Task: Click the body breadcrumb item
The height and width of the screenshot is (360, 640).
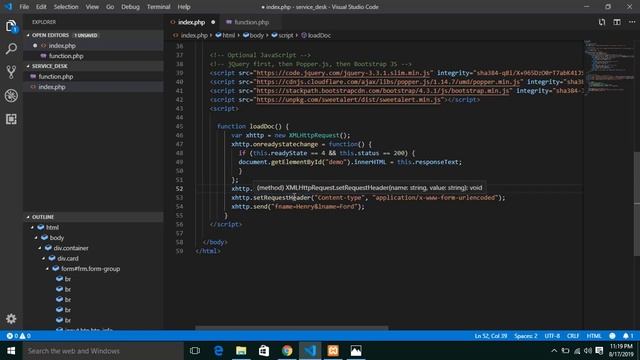Action: (253, 35)
